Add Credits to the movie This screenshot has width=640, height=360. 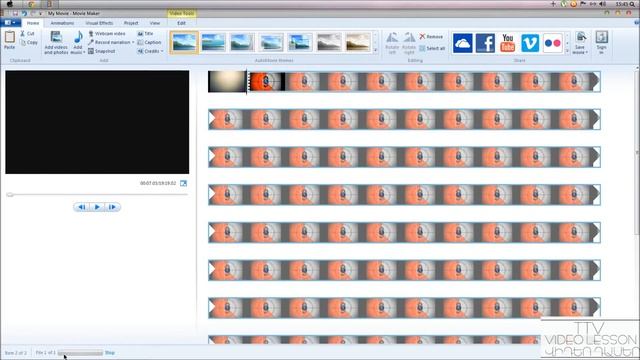point(149,51)
